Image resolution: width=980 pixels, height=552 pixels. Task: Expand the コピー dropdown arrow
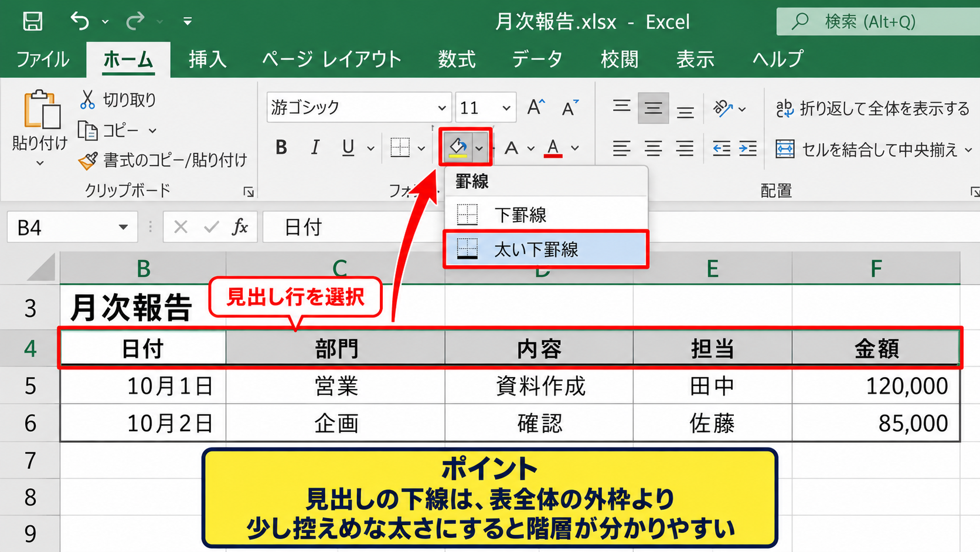pyautogui.click(x=152, y=131)
